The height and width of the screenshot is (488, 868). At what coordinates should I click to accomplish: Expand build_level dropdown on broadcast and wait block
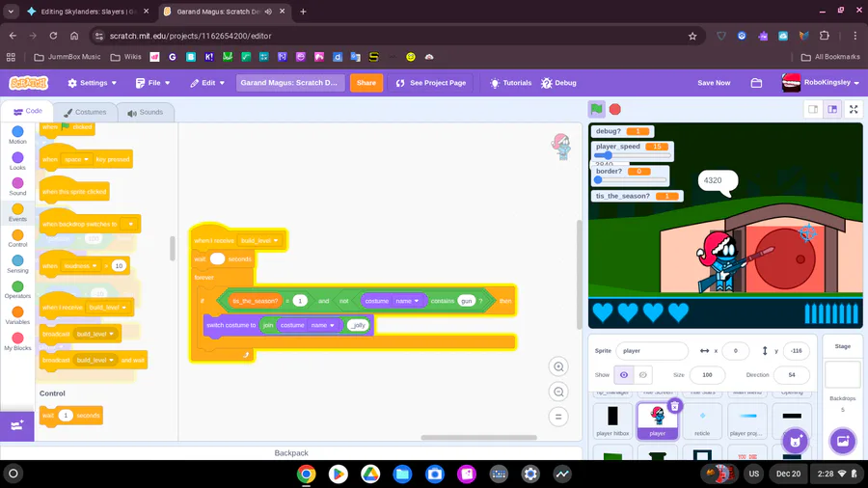pyautogui.click(x=95, y=360)
